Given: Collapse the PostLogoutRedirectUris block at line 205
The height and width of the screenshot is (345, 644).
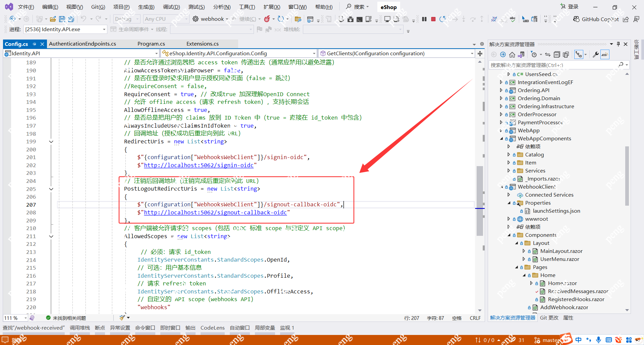Looking at the screenshot, I should [51, 189].
